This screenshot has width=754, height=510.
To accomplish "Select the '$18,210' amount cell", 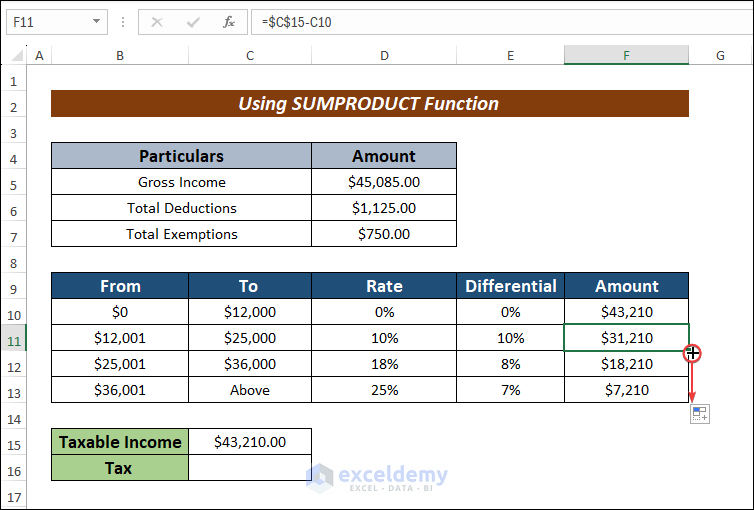I will 627,364.
